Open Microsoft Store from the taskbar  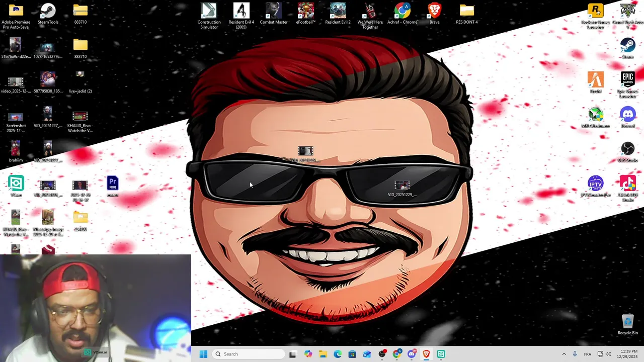click(352, 354)
